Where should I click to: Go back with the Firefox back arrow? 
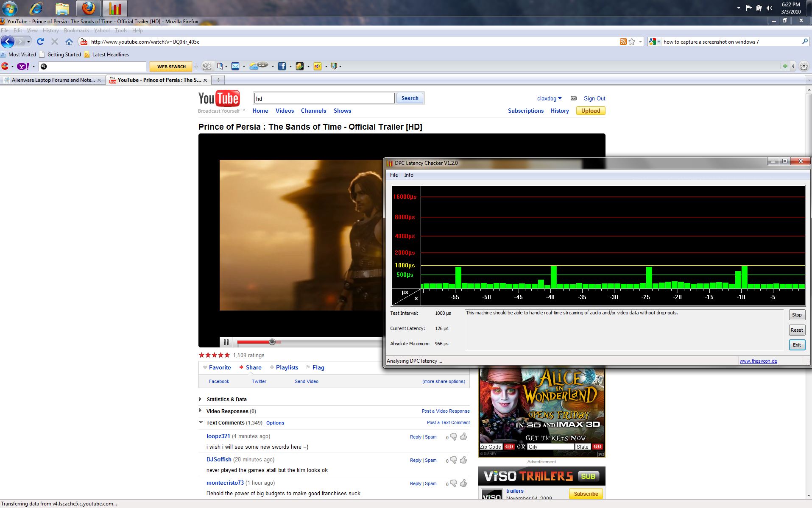click(x=7, y=42)
